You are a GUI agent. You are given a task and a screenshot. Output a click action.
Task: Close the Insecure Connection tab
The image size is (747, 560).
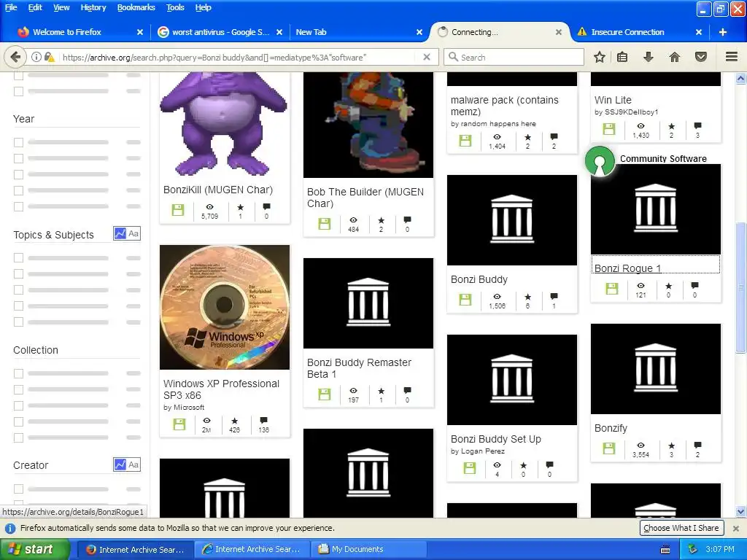click(x=698, y=32)
